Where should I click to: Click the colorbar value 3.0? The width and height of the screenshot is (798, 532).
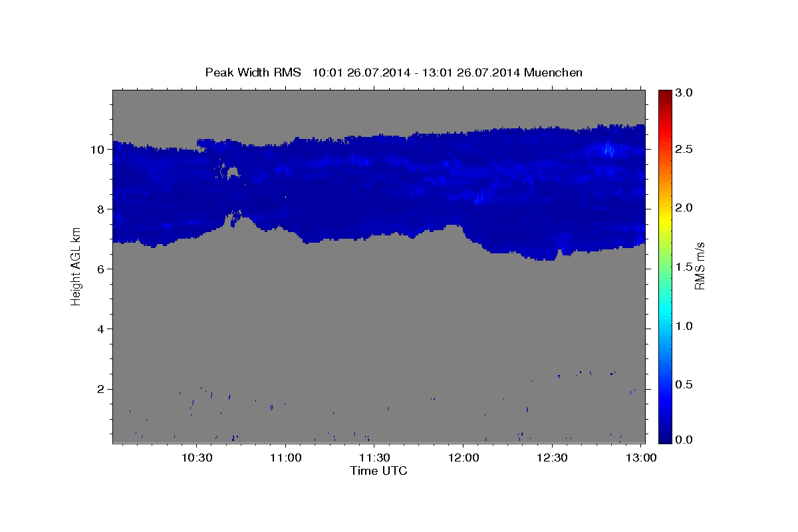point(684,93)
